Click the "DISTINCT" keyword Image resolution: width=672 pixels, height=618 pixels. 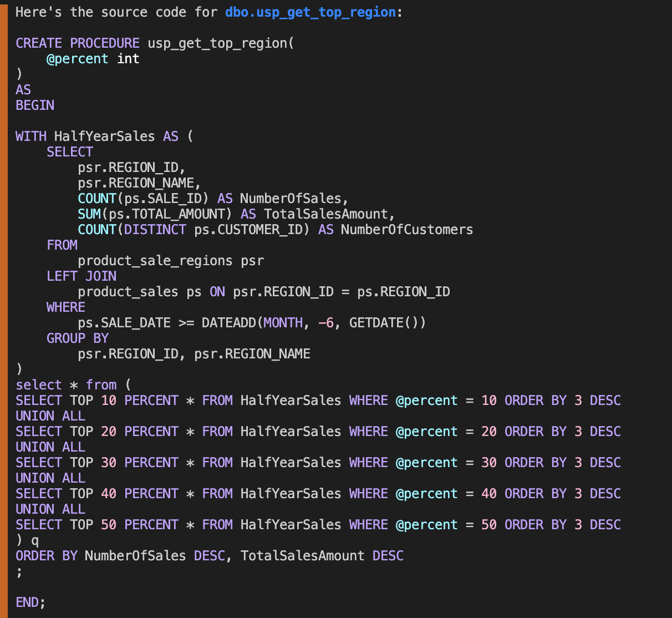155,230
